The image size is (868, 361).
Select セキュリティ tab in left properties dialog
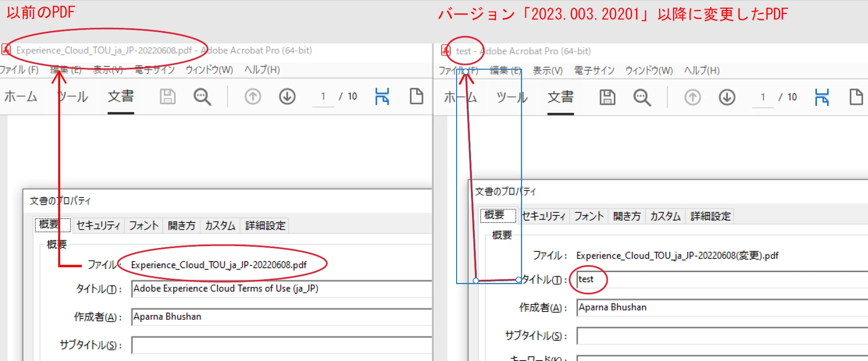[x=98, y=225]
